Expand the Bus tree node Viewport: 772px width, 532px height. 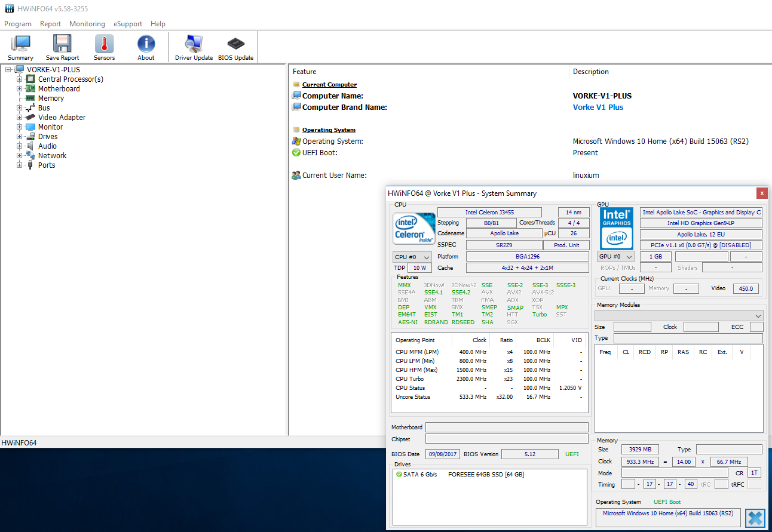20,107
